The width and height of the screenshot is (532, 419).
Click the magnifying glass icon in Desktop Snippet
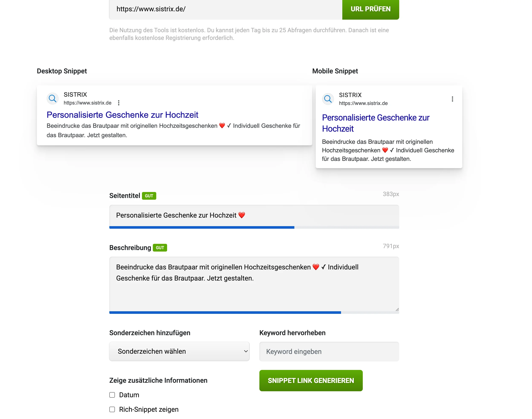(52, 98)
